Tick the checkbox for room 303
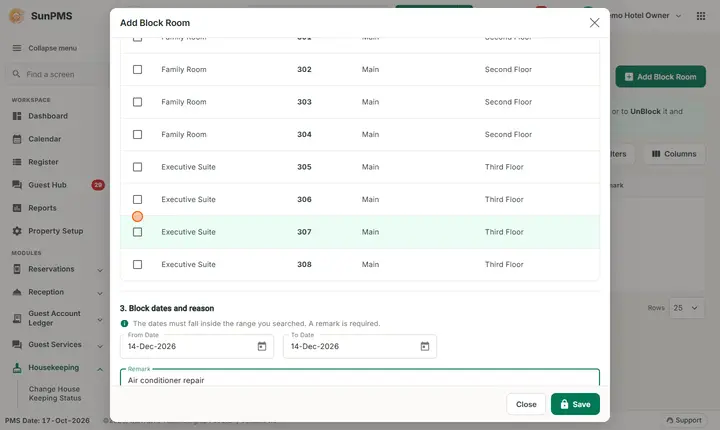 (137, 102)
